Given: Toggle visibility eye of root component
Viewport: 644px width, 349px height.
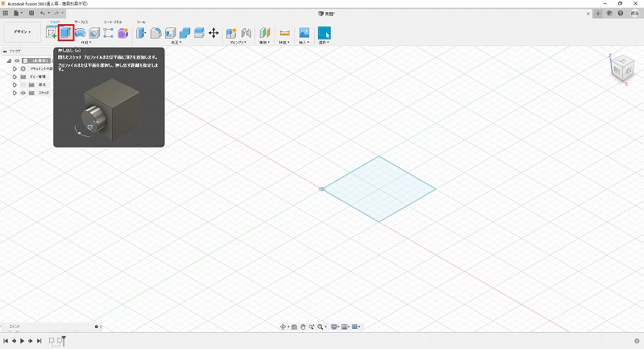Looking at the screenshot, I should (17, 60).
